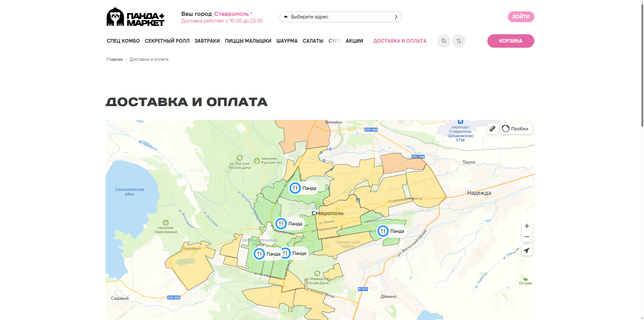
Task: Click the geolocation arrow button on the map
Action: (x=527, y=250)
